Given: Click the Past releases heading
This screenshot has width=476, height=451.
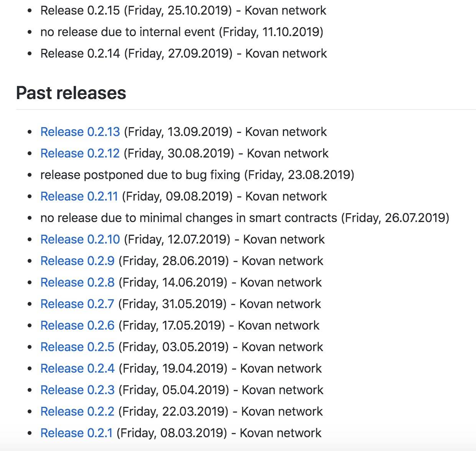Looking at the screenshot, I should 71,93.
